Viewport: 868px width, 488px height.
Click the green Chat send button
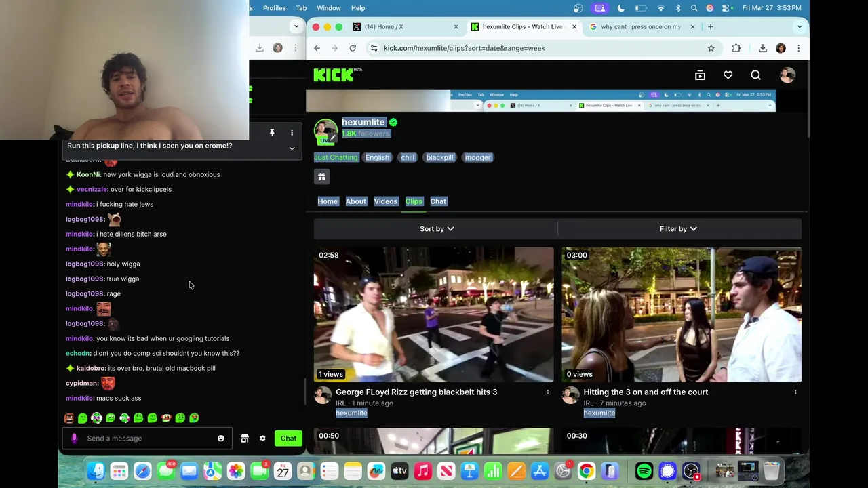click(x=288, y=439)
